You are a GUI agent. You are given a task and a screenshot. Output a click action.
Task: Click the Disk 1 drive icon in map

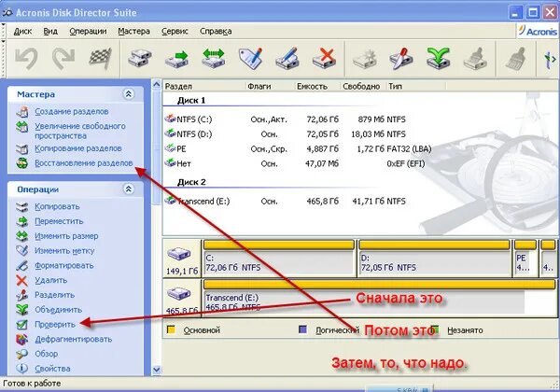[179, 254]
